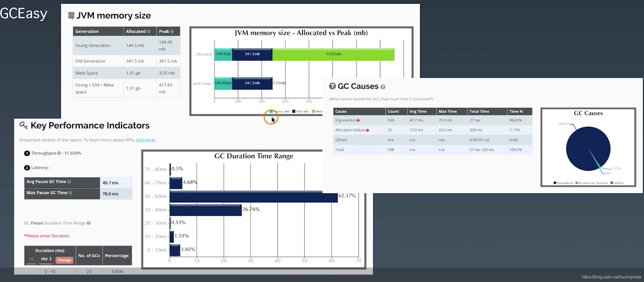Toggle the Old Gen legend entry in memory chart
Screen dimensions: 644x282
(x=300, y=112)
